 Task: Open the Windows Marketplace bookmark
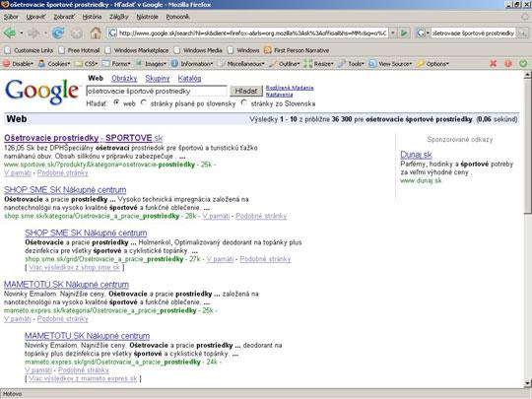click(x=137, y=50)
